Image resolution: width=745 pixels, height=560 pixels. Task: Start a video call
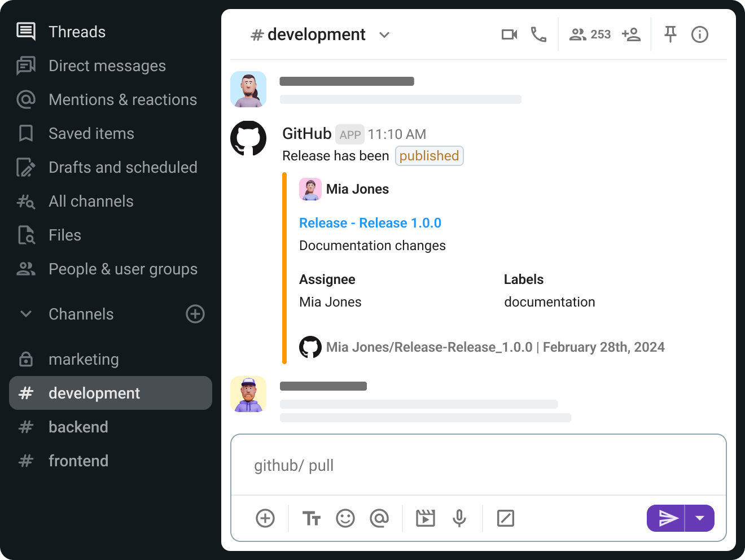(x=510, y=34)
